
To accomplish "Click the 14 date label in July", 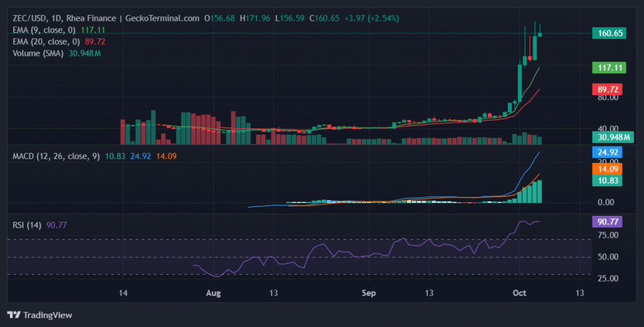I will point(123,293).
